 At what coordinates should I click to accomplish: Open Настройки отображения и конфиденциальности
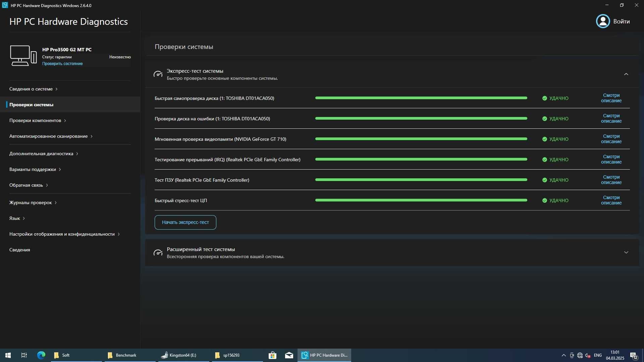tap(64, 234)
